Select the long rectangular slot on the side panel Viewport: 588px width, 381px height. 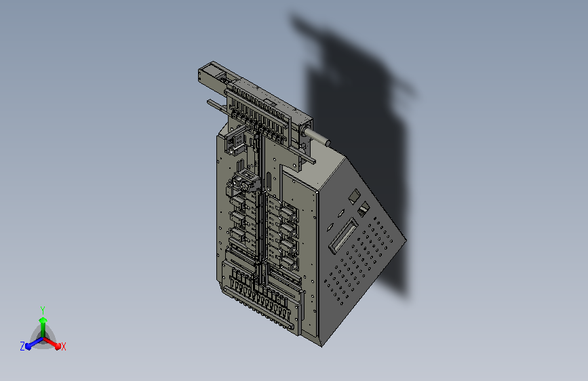pyautogui.click(x=343, y=236)
